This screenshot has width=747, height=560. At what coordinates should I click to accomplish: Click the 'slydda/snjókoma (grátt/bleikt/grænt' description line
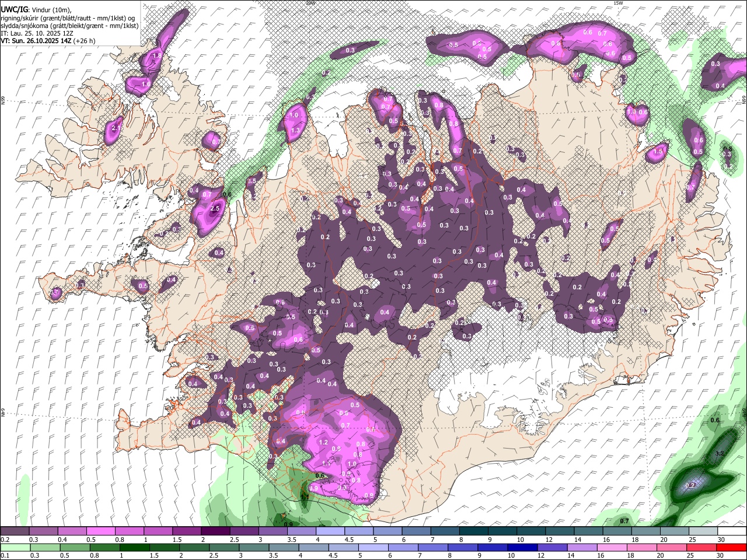[x=69, y=26]
